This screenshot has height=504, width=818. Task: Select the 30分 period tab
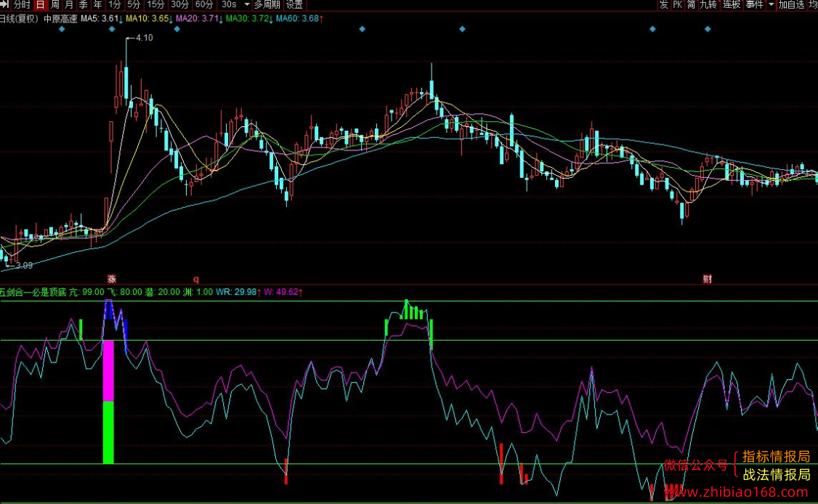(180, 4)
